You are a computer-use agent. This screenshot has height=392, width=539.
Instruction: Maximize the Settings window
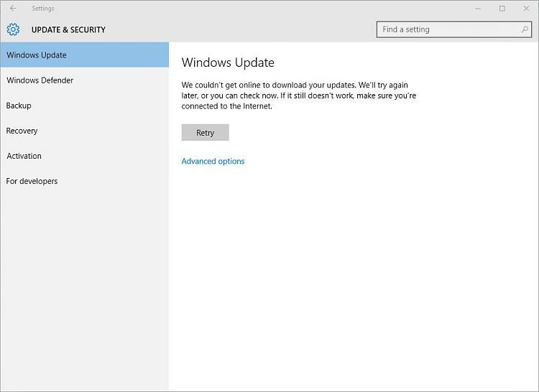click(502, 8)
